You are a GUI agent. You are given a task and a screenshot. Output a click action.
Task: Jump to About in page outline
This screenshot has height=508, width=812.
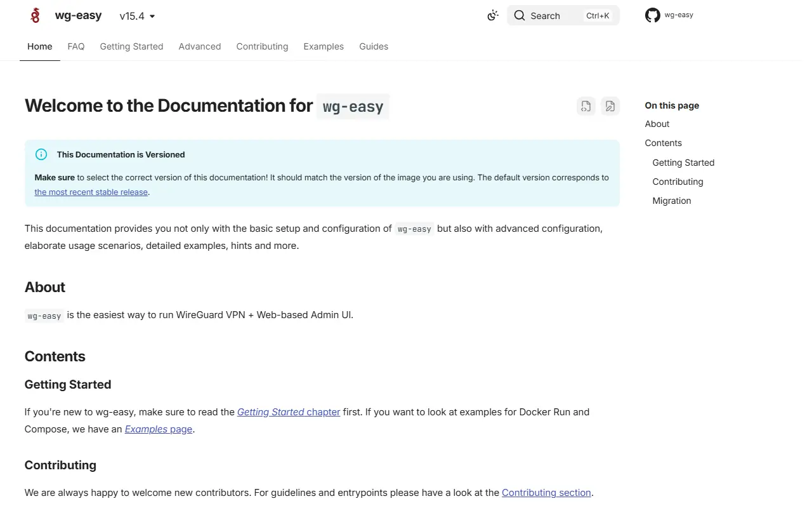point(657,124)
